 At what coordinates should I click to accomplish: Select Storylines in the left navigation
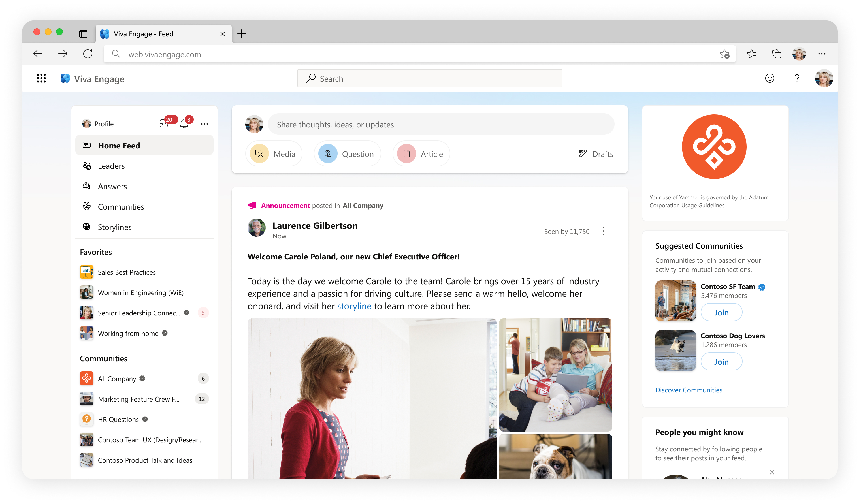click(114, 227)
